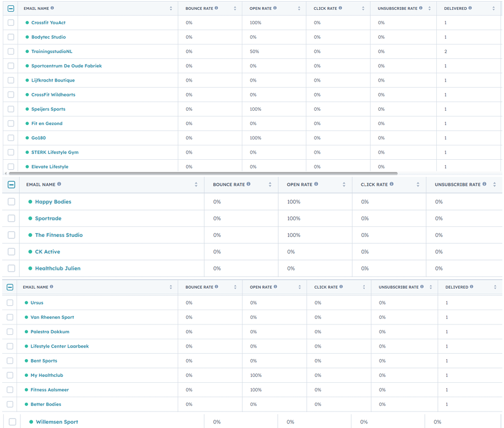Open The Fitness Studio email
Viewport: 504px width, 428px height.
click(59, 235)
